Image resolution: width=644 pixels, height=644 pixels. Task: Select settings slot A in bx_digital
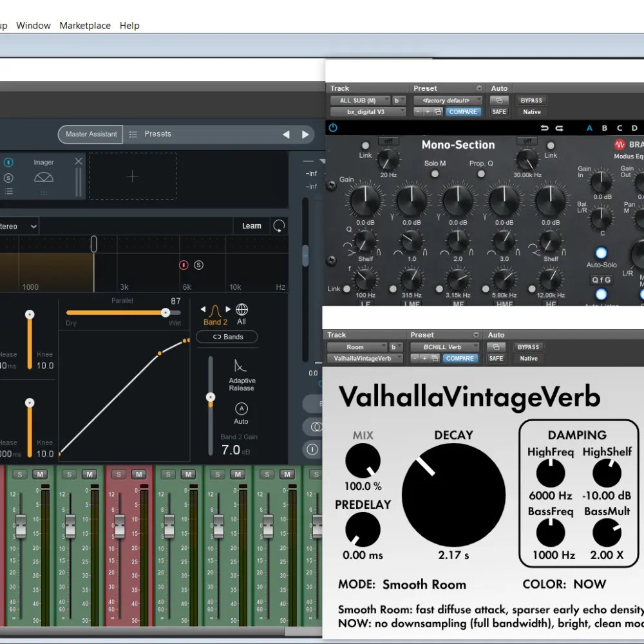[x=589, y=128]
